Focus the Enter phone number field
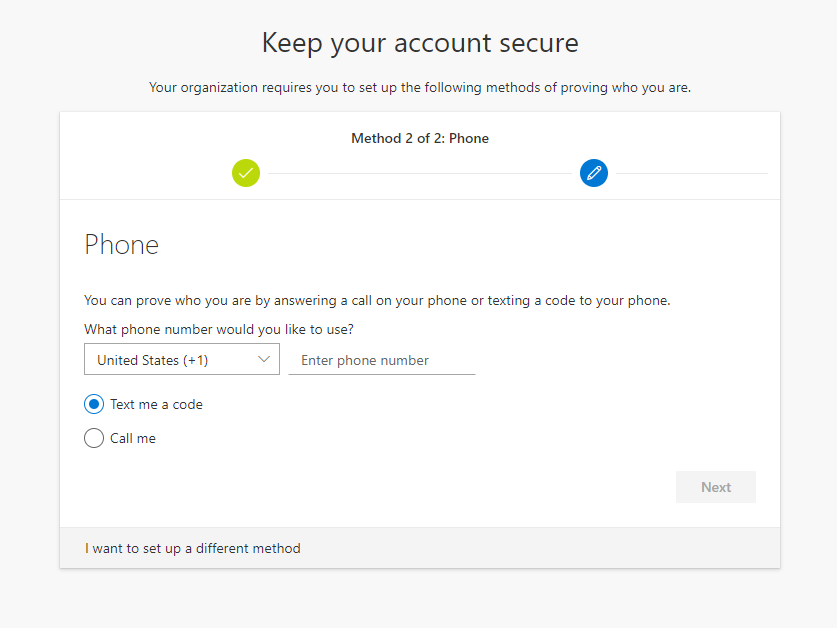837x628 pixels. point(381,360)
